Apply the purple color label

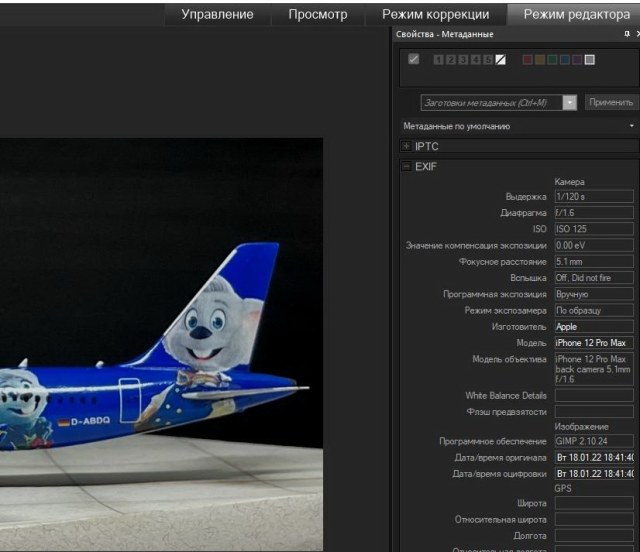click(577, 60)
